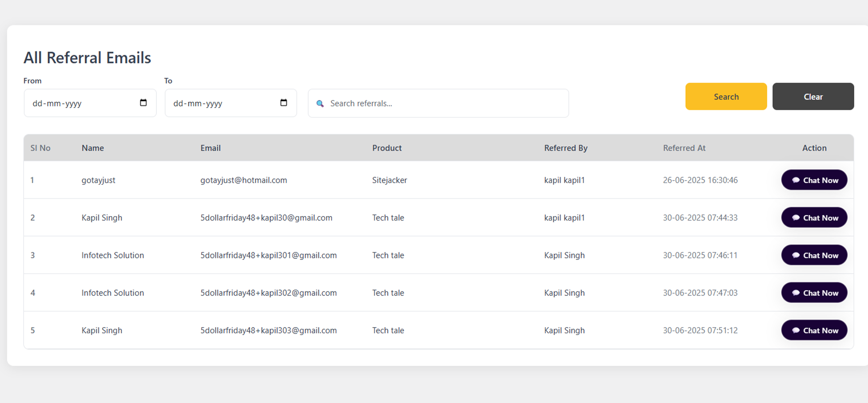The width and height of the screenshot is (868, 403).
Task: Open the From date calendar picker icon
Action: coord(143,103)
